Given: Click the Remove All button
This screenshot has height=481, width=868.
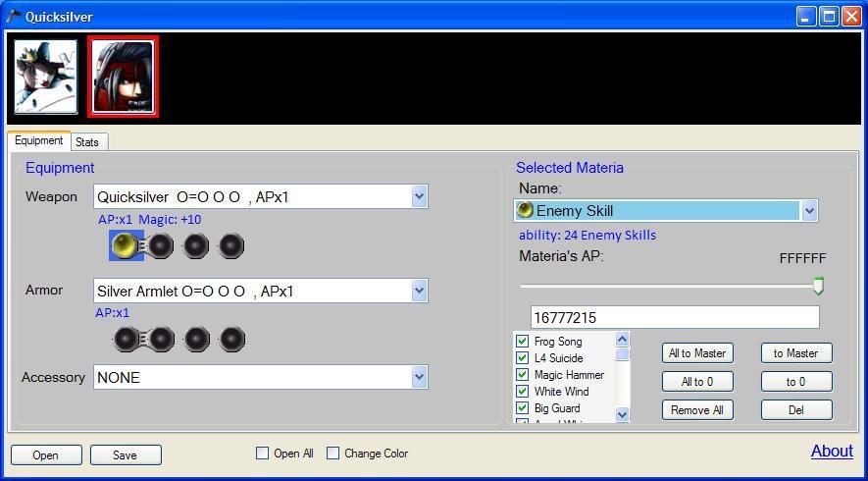Looking at the screenshot, I should 697,410.
